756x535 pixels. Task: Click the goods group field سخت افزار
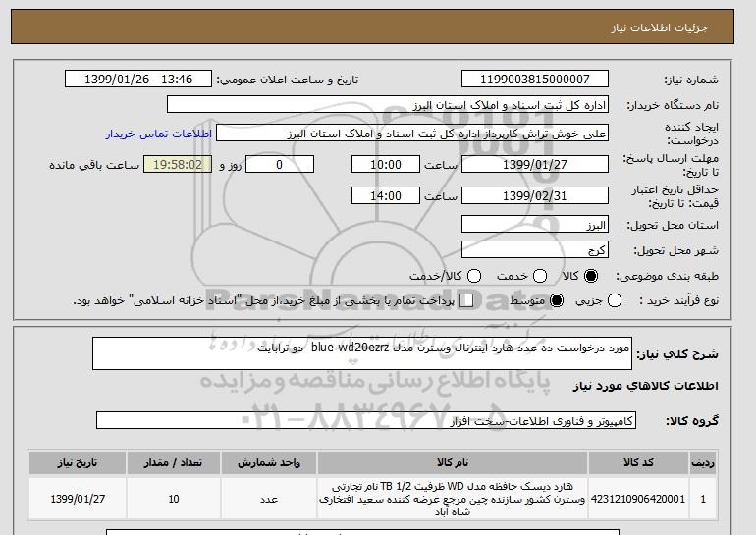coord(366,420)
